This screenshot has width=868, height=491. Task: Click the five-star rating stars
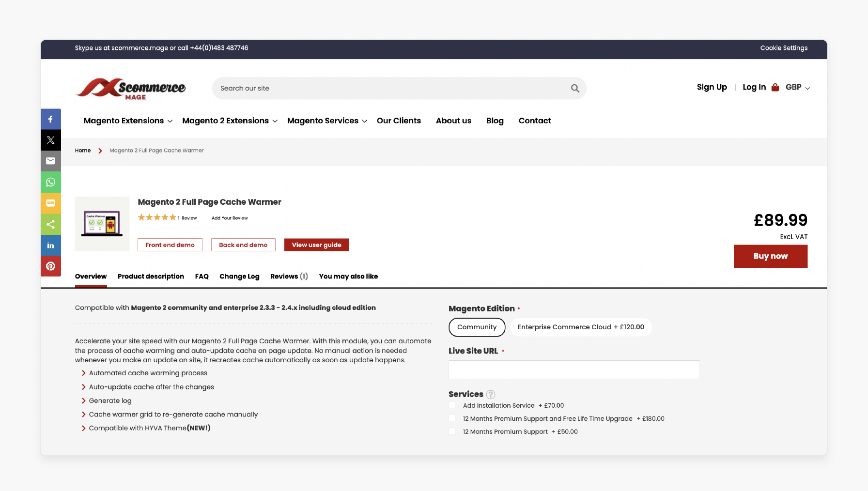[157, 217]
